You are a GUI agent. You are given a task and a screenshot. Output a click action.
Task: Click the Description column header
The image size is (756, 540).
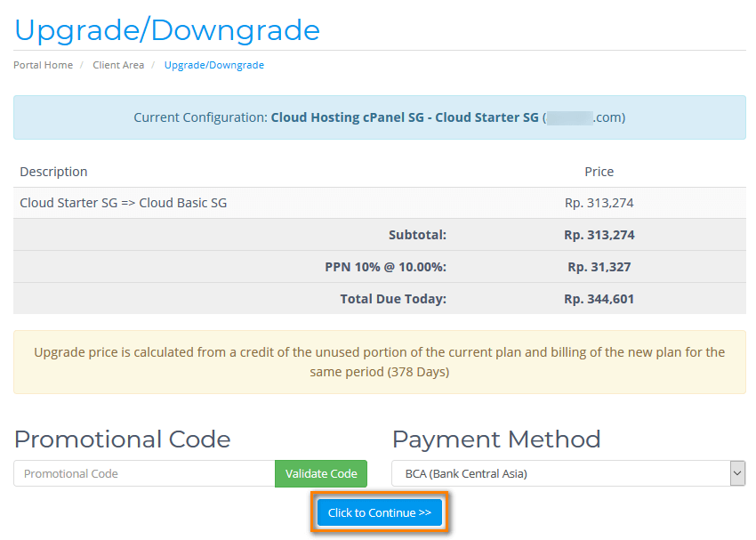[53, 172]
